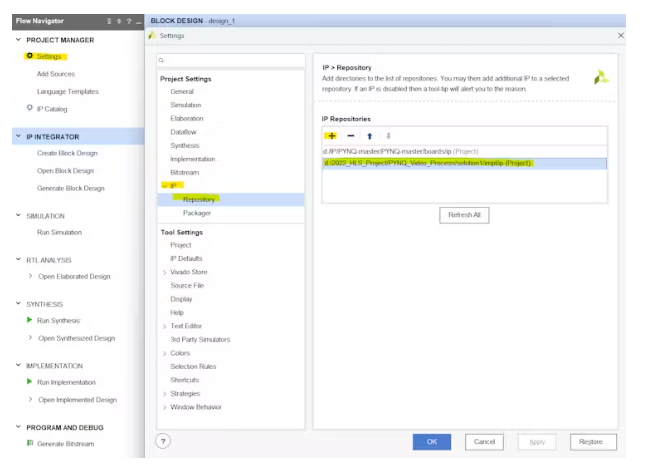Open Settings gear in Project Manager
646x467 pixels.
(x=30, y=56)
